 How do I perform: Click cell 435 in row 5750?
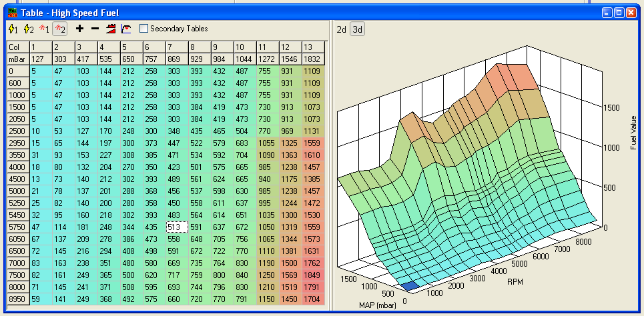(154, 227)
